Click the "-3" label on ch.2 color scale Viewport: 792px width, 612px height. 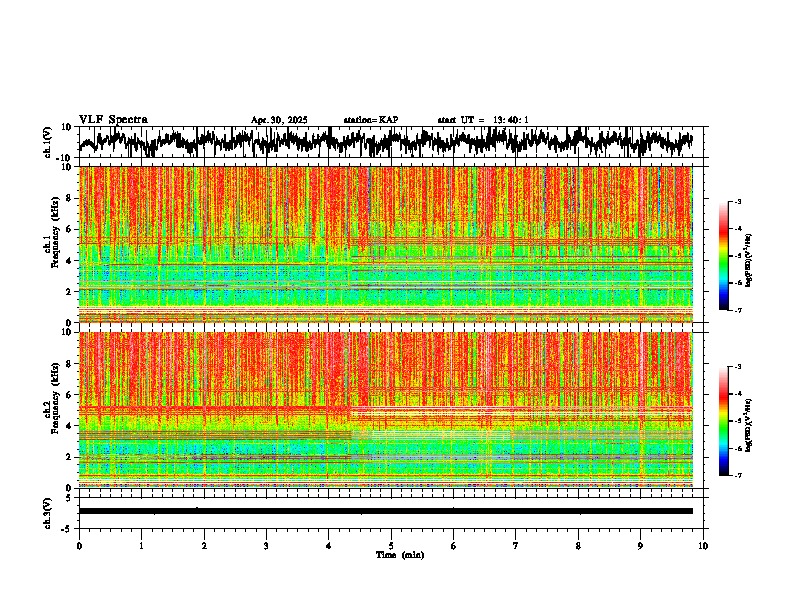pos(737,367)
